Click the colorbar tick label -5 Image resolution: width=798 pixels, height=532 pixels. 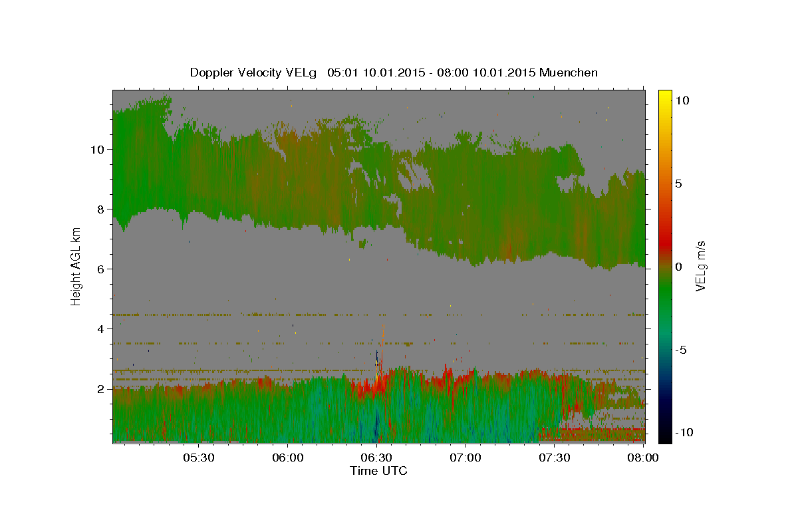click(x=682, y=349)
